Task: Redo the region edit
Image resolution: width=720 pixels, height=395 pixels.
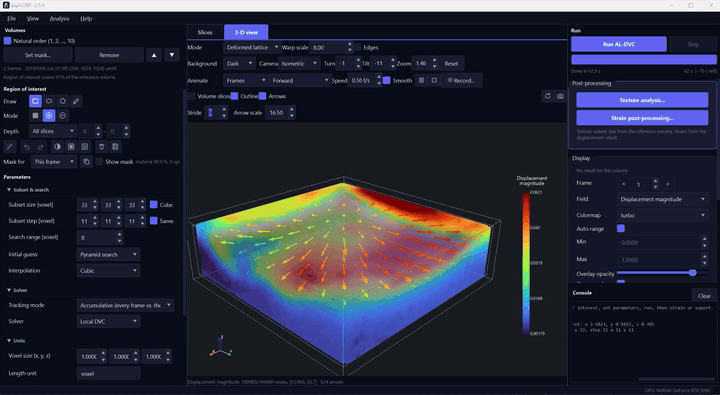Action: click(x=40, y=147)
